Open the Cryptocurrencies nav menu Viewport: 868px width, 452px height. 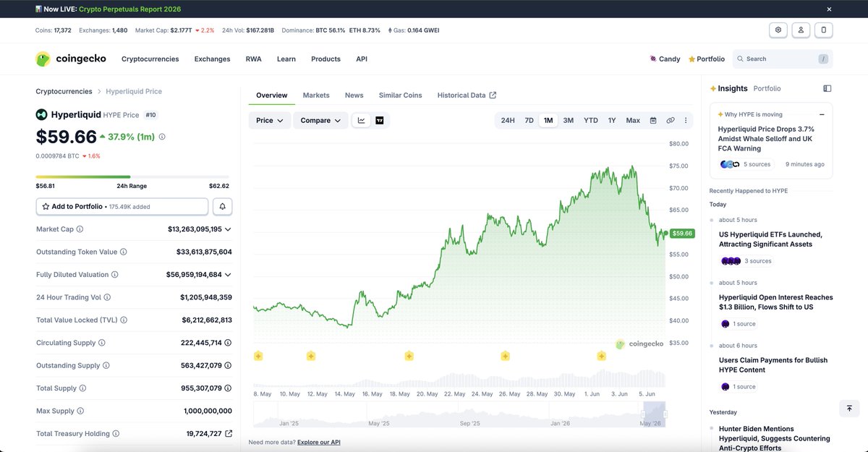coord(150,59)
